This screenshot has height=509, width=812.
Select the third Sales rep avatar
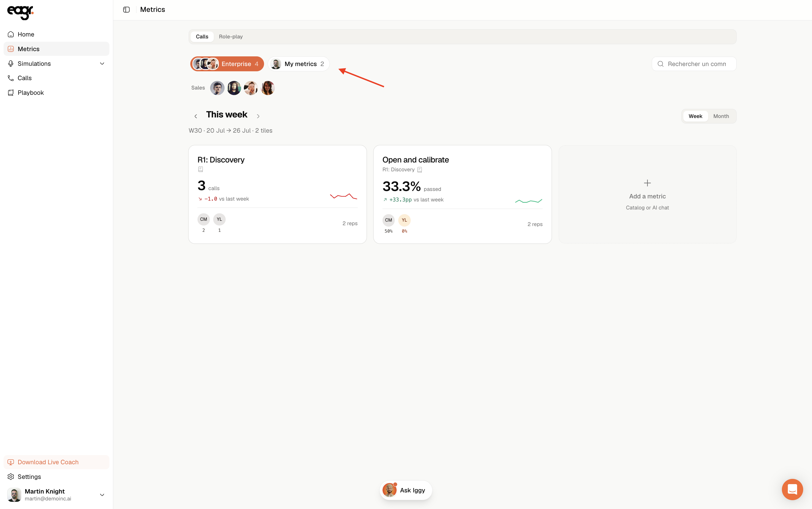click(x=251, y=88)
